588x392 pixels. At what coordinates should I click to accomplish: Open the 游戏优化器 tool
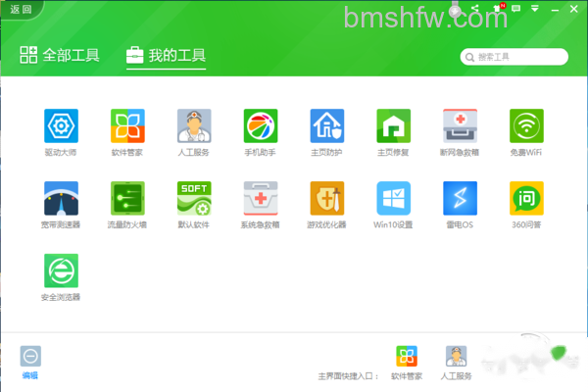tap(327, 198)
